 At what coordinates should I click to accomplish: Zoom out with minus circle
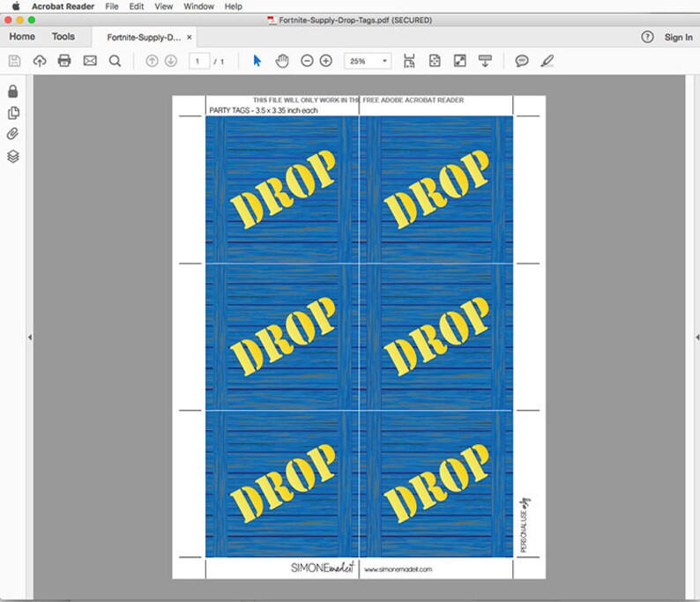(307, 61)
